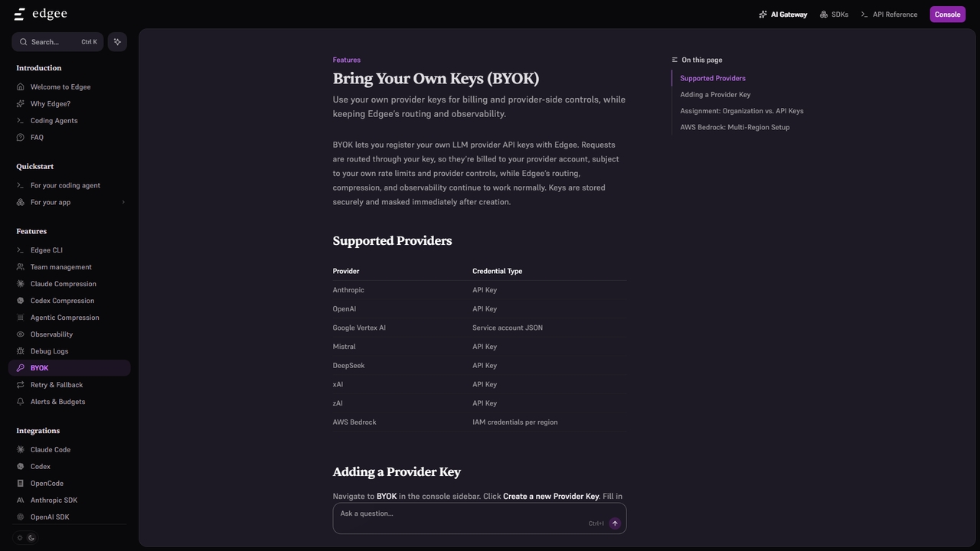
Task: Click the Alerts & Budgets icon
Action: 21,402
